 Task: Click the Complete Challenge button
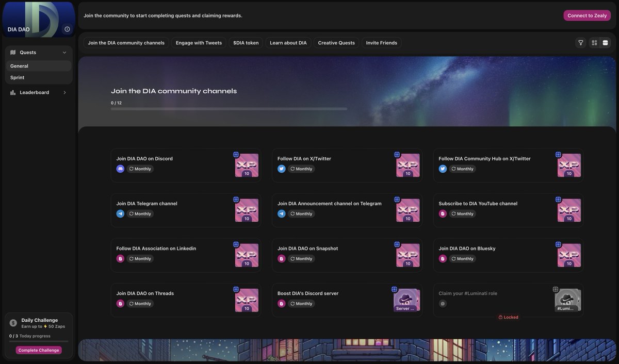[x=39, y=350]
